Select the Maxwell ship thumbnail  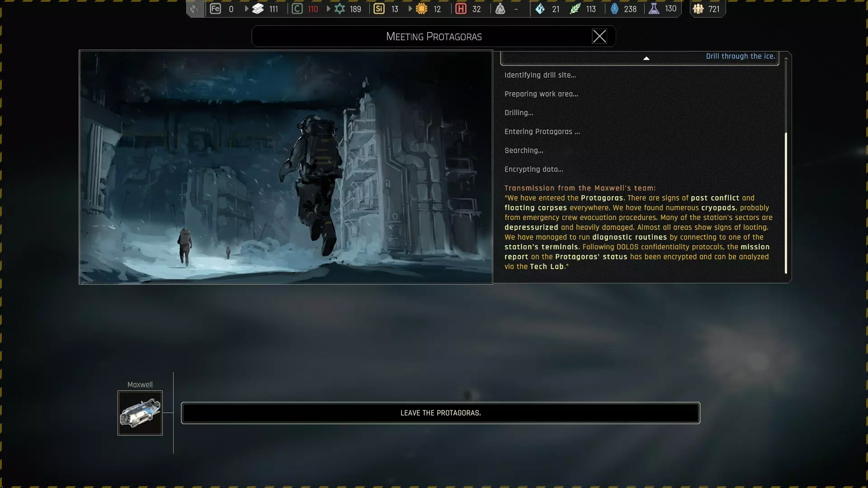(140, 413)
